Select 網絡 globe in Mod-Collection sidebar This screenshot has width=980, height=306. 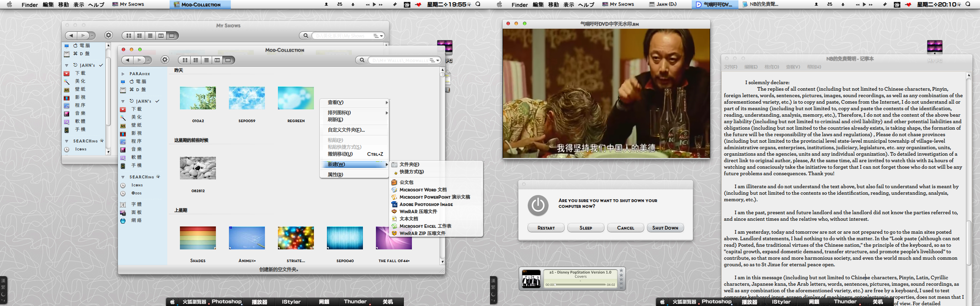[123, 221]
